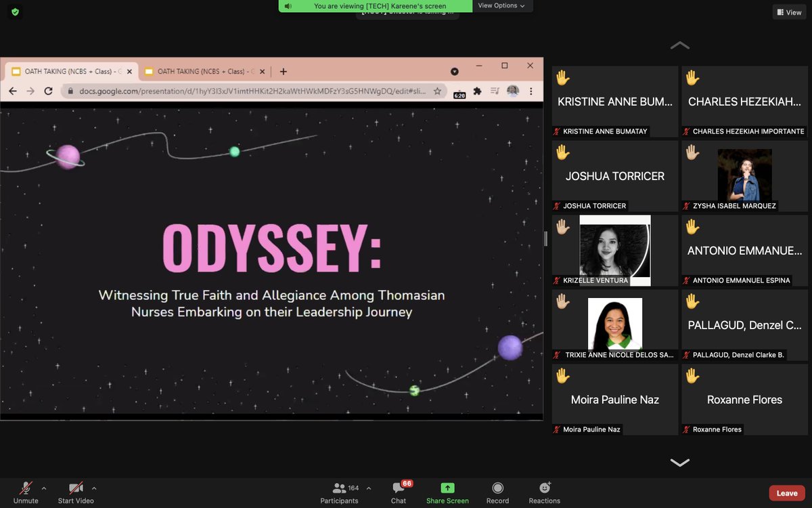Expand video options arrow next to Start Video
Screen dimensions: 812x508
click(x=94, y=488)
